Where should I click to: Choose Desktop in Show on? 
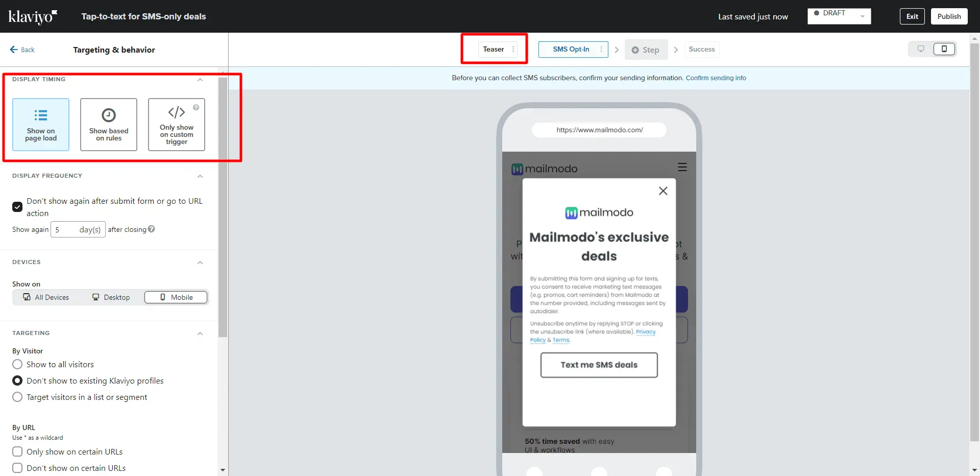[x=111, y=297]
